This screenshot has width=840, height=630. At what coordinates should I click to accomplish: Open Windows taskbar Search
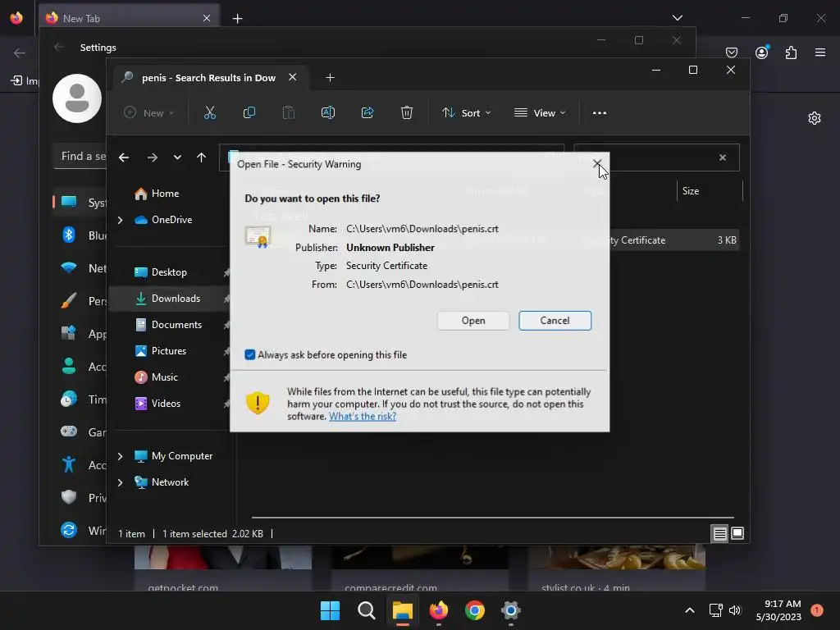click(367, 610)
